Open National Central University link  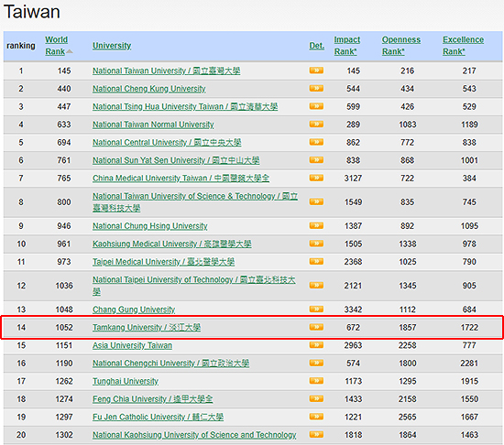tap(167, 143)
